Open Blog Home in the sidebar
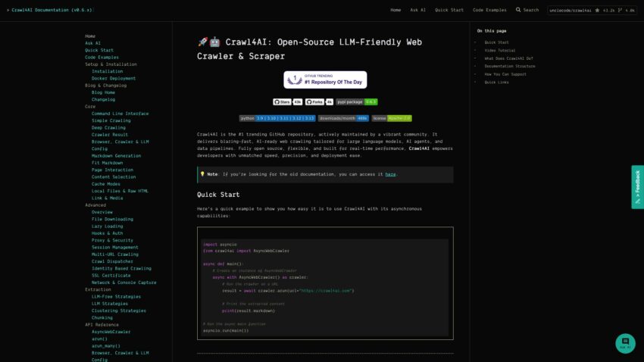Image resolution: width=644 pixels, height=362 pixels. pos(103,92)
